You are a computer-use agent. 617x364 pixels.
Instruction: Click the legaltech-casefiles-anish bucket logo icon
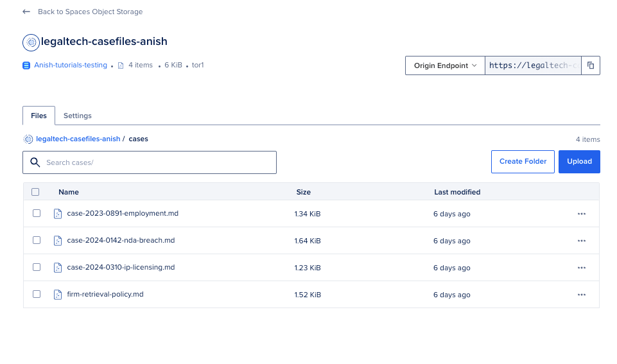(31, 42)
